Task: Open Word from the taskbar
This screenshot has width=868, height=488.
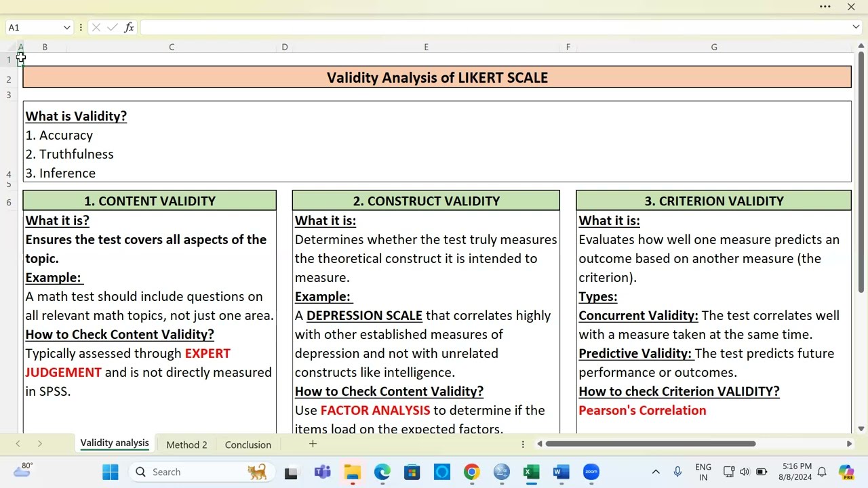Action: tap(561, 472)
